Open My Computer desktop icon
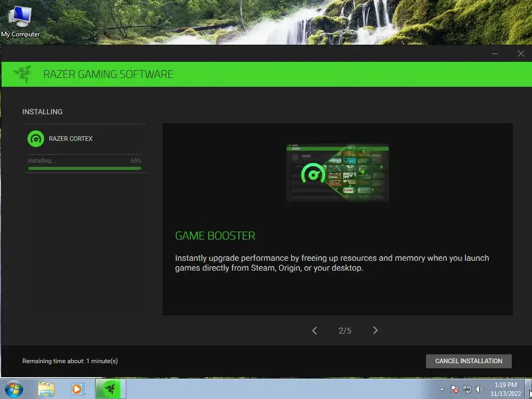Image resolution: width=532 pixels, height=399 pixels. (x=20, y=21)
